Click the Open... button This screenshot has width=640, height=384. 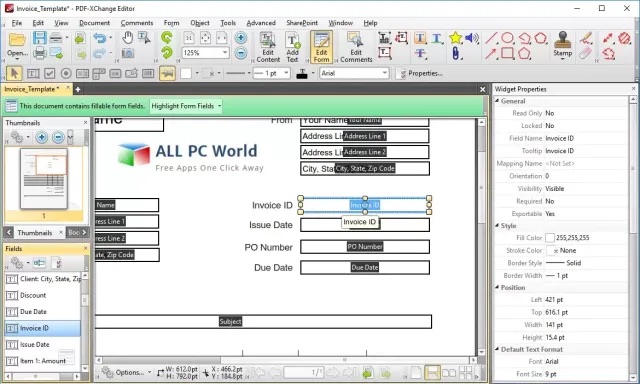[x=17, y=46]
